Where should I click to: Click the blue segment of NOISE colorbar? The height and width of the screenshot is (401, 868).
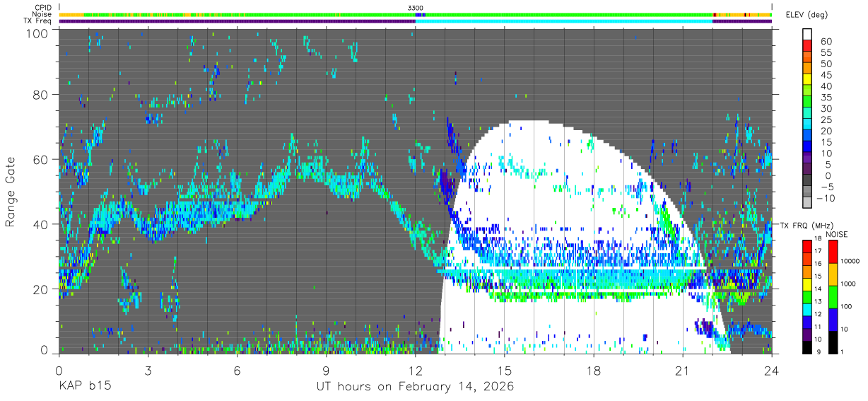tap(832, 319)
